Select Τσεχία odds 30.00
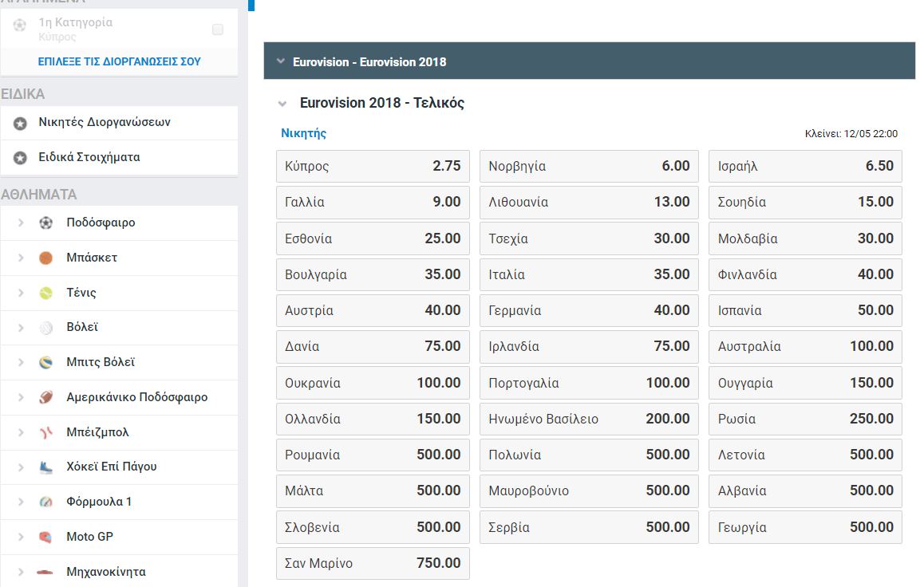This screenshot has width=924, height=587. [589, 238]
